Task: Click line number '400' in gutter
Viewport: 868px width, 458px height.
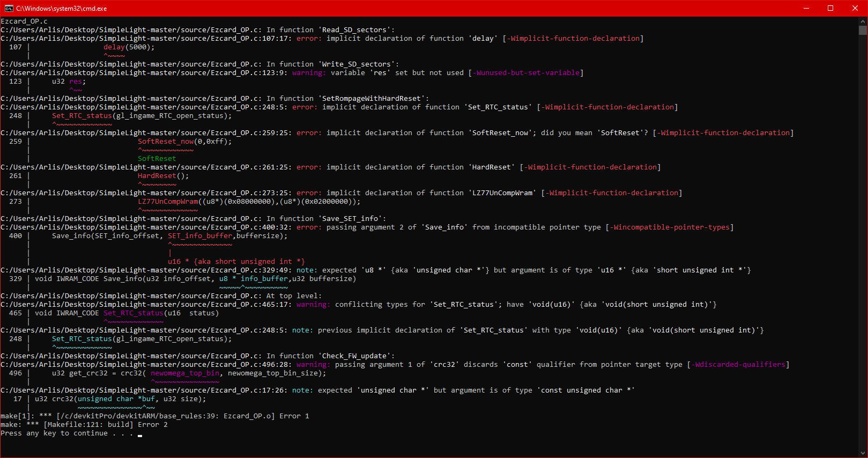Action: click(16, 236)
